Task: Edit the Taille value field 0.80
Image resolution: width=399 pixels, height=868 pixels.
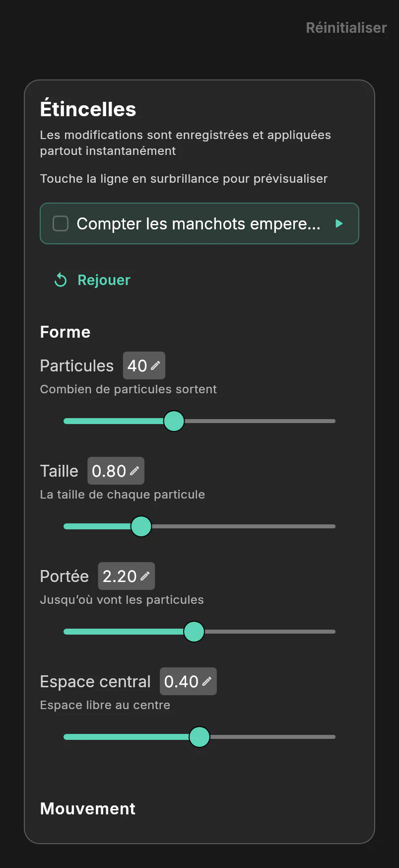Action: [116, 471]
